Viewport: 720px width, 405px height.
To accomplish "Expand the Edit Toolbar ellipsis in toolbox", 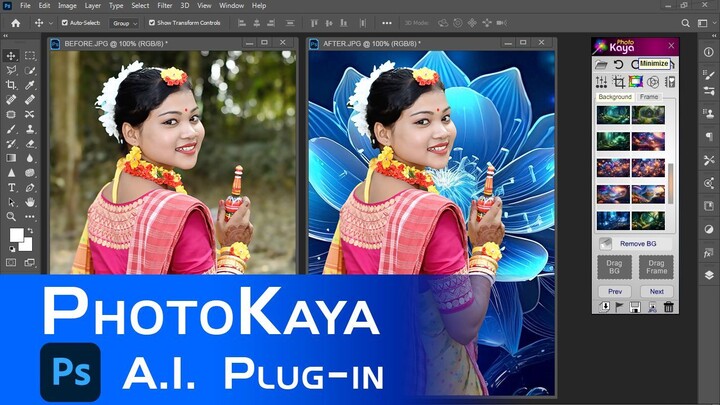I will pos(30,217).
